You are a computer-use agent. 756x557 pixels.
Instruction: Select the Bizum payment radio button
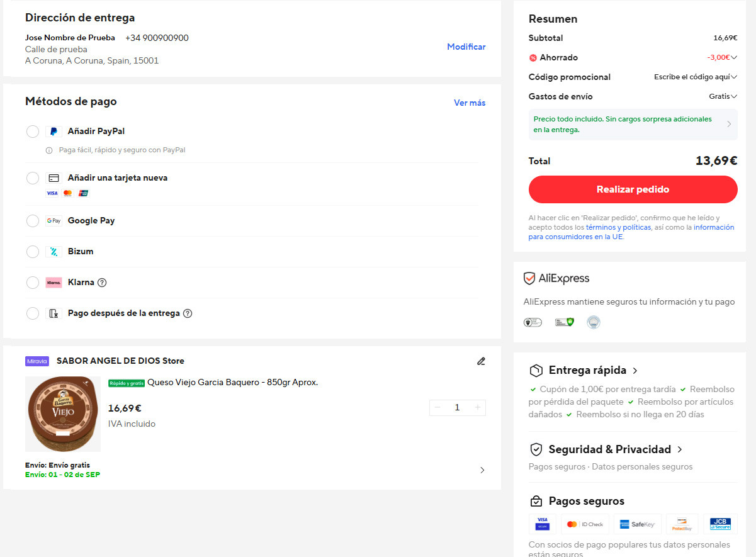coord(33,252)
